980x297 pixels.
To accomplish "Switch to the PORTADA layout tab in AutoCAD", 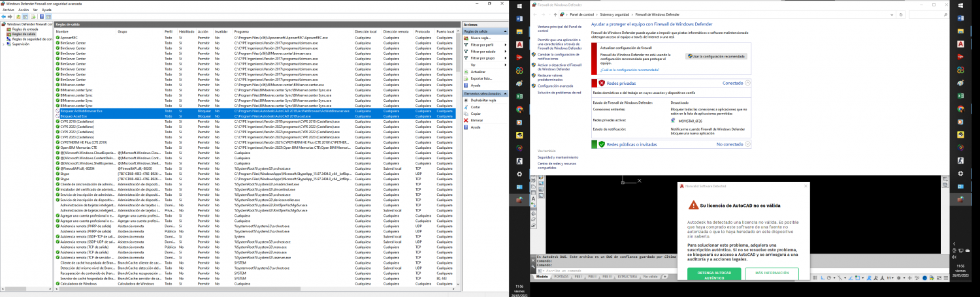I will pyautogui.click(x=561, y=277).
